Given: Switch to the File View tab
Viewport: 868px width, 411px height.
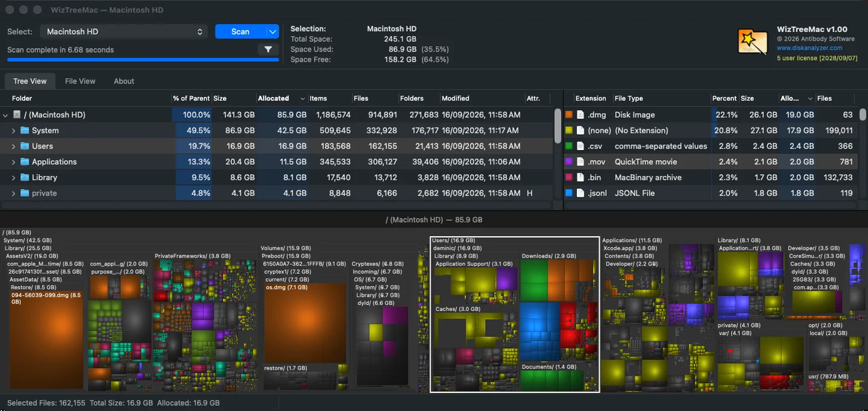Looking at the screenshot, I should [x=80, y=81].
